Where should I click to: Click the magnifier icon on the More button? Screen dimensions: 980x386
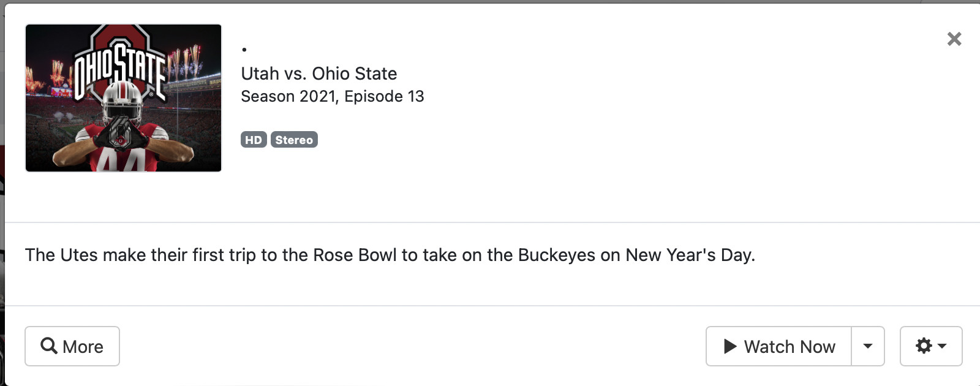(49, 346)
